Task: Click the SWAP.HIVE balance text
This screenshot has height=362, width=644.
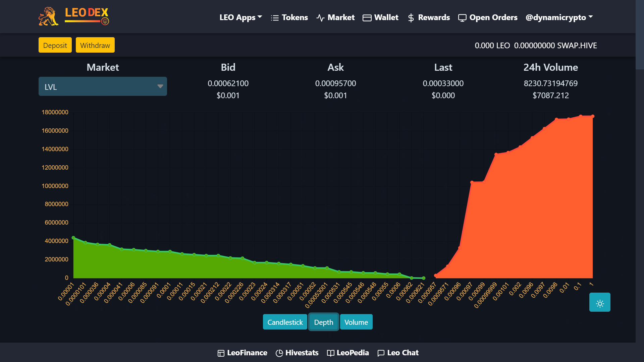Action: click(555, 46)
